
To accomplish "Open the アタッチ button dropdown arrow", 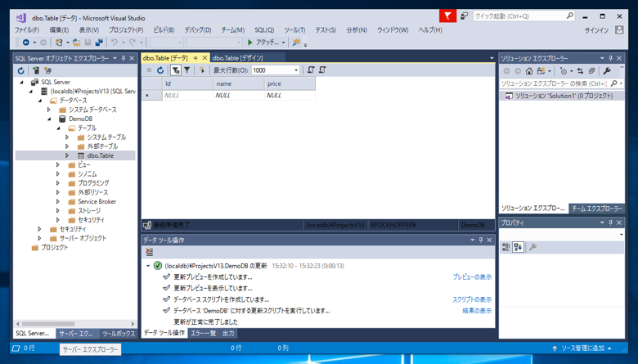I will (x=283, y=43).
